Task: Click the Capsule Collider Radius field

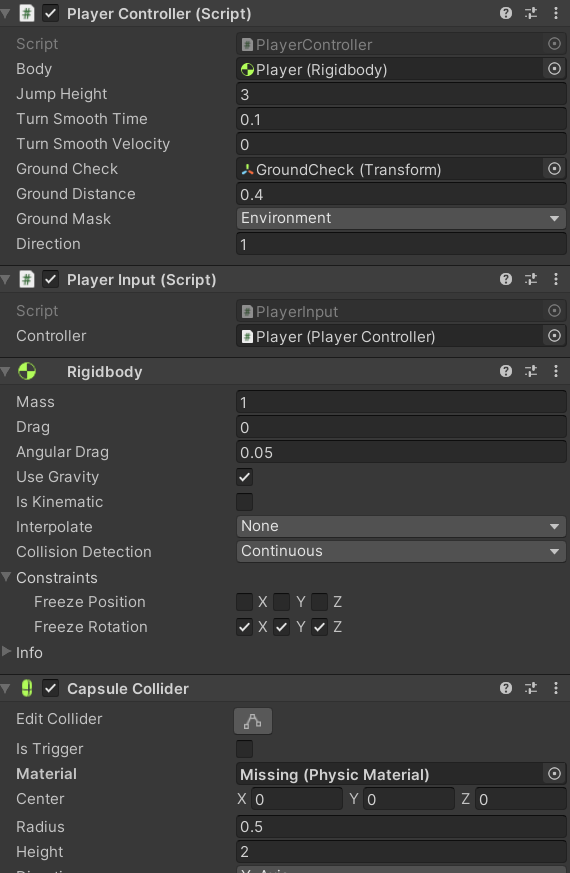Action: pyautogui.click(x=401, y=826)
